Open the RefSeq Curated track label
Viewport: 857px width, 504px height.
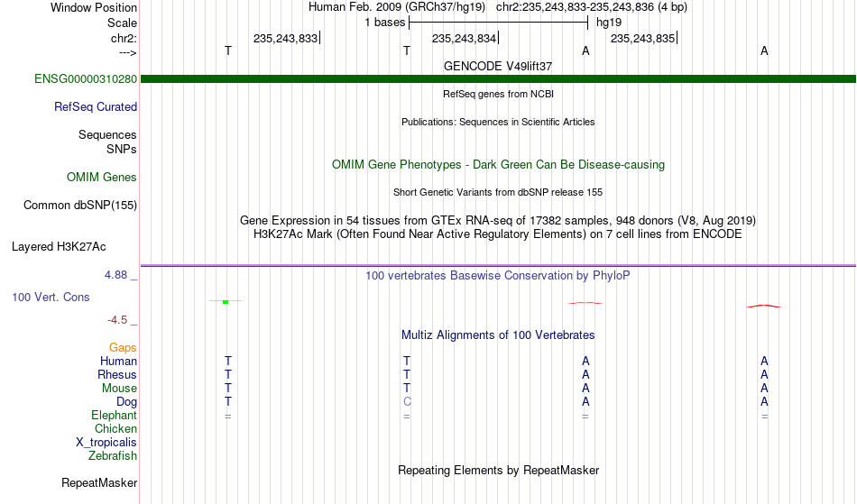[95, 107]
